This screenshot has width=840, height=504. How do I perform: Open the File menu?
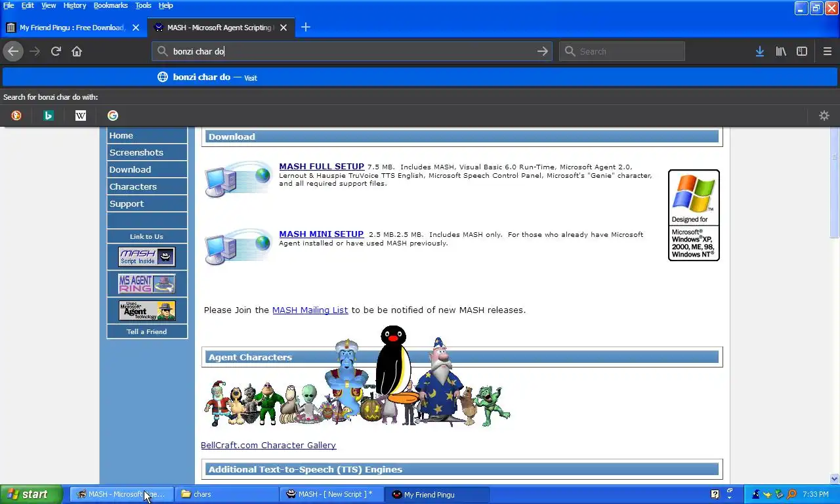point(9,5)
